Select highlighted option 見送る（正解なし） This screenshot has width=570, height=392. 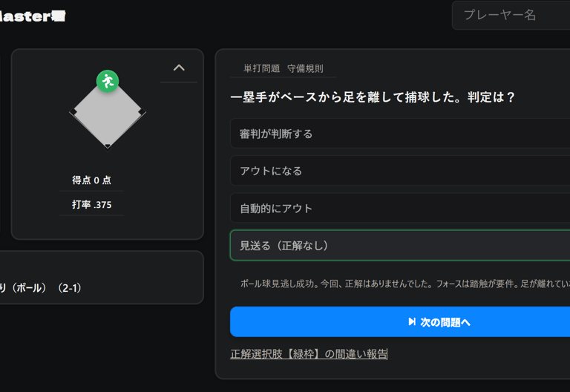pyautogui.click(x=401, y=246)
